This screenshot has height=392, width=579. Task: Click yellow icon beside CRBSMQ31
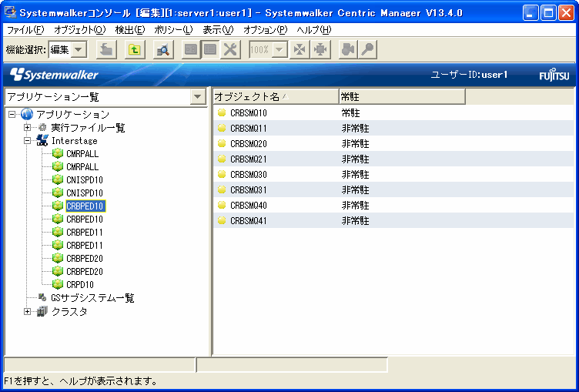222,189
